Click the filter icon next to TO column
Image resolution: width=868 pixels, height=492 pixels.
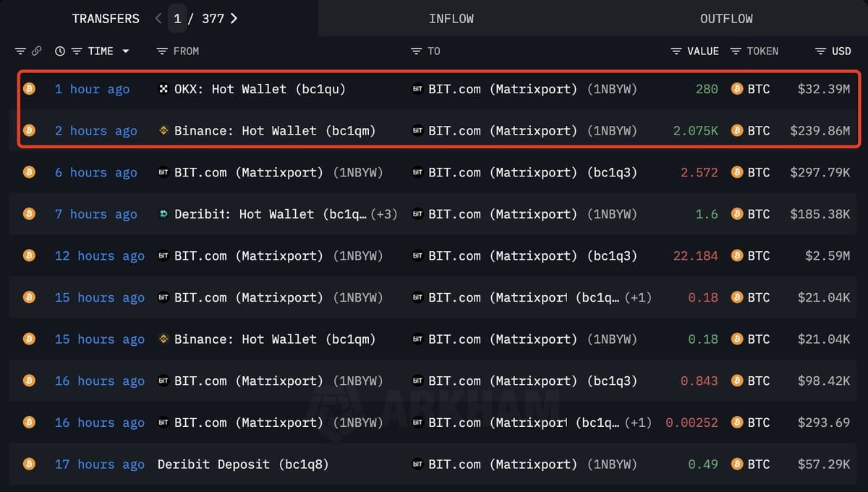[x=417, y=51]
